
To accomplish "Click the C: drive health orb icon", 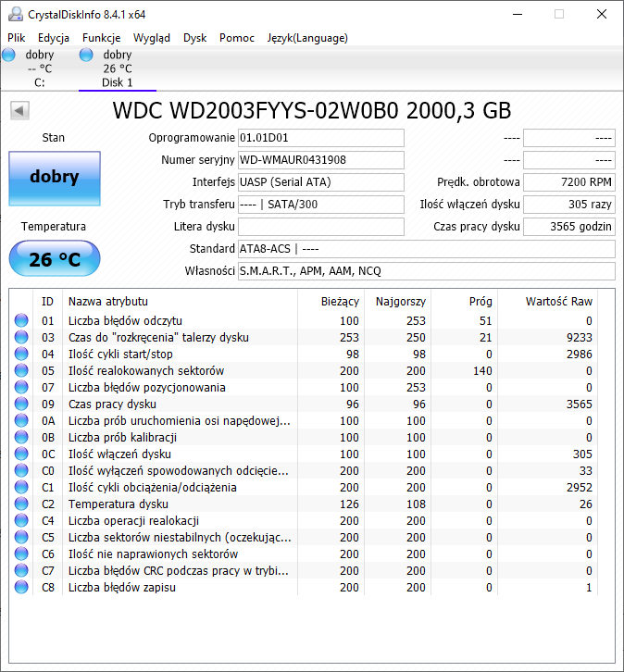I will pyautogui.click(x=8, y=55).
